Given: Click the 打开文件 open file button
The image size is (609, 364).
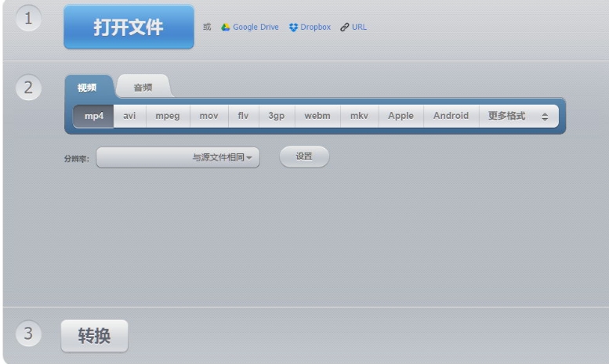Looking at the screenshot, I should pos(129,27).
